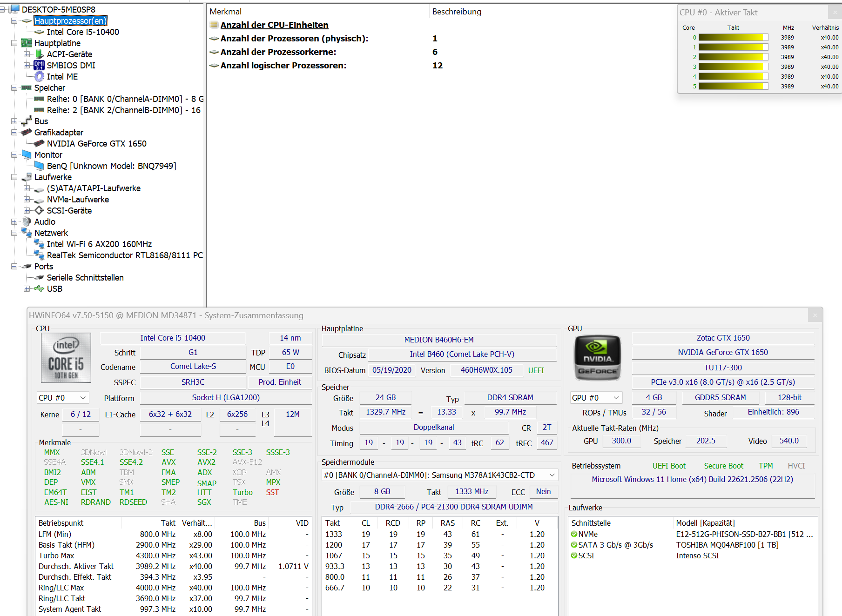This screenshot has width=842, height=616.
Task: Click the MEDION B460H6-EM mainboard field
Action: pyautogui.click(x=439, y=340)
